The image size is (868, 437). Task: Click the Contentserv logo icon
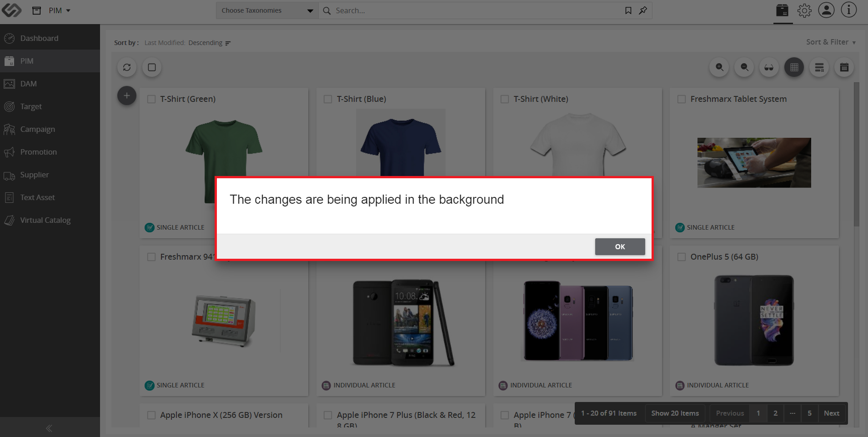coord(11,10)
